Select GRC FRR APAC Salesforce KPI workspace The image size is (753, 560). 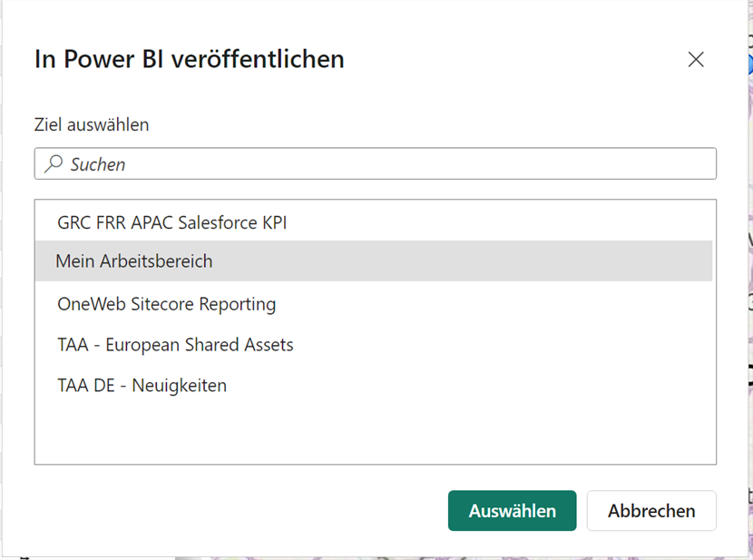click(374, 222)
